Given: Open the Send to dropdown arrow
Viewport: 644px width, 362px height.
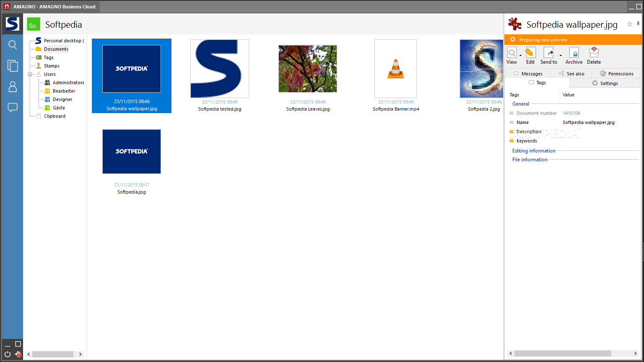Looking at the screenshot, I should pos(561,55).
